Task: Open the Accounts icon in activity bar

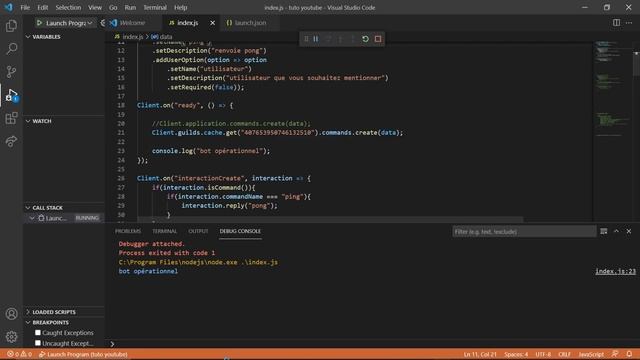Action: [x=11, y=313]
